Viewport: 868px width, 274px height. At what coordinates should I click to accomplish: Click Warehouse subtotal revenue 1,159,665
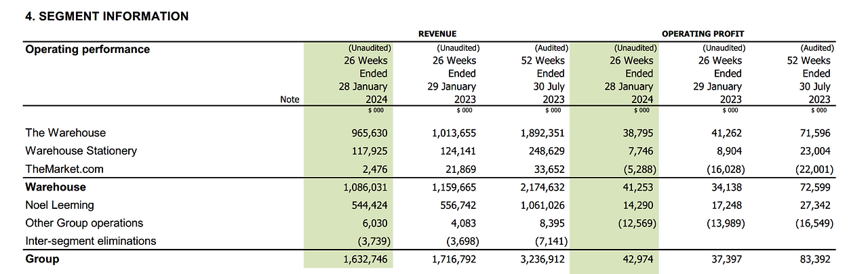click(x=454, y=187)
